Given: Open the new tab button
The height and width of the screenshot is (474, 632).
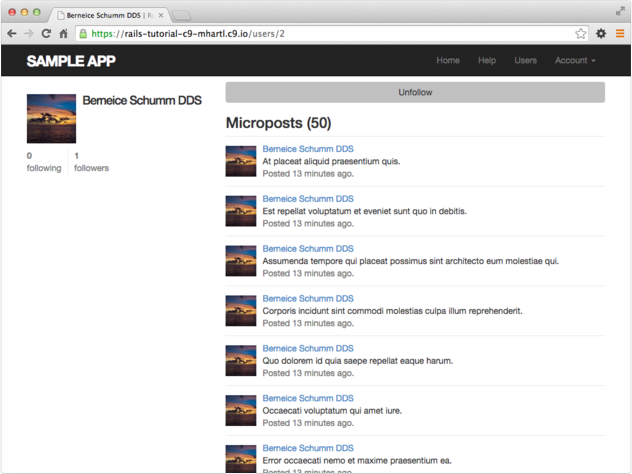Looking at the screenshot, I should (x=182, y=14).
